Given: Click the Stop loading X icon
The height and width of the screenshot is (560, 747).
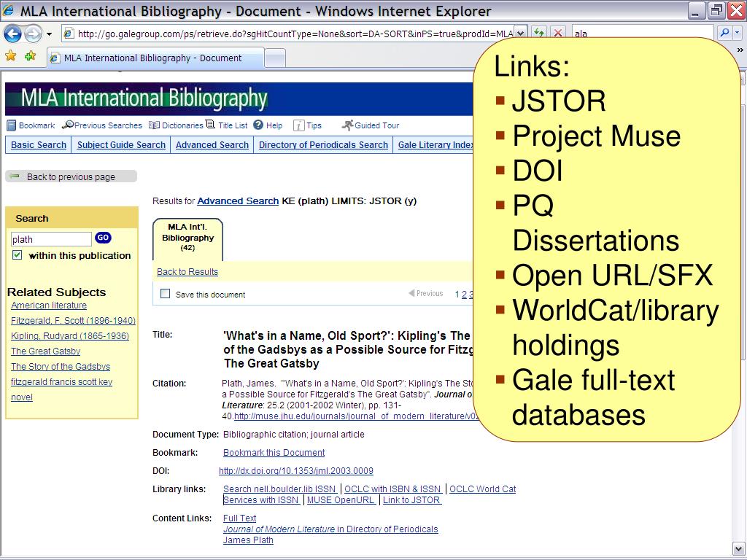Looking at the screenshot, I should pos(558,34).
